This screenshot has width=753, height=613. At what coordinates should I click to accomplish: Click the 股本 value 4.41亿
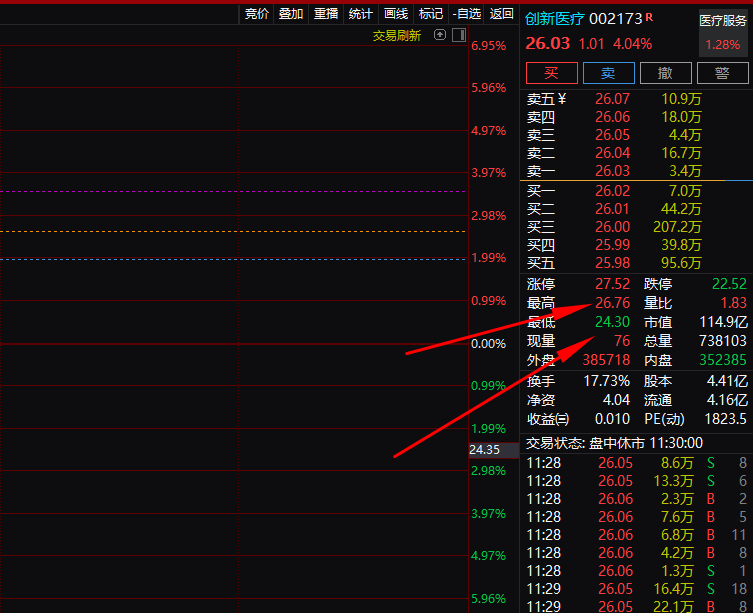(x=727, y=381)
